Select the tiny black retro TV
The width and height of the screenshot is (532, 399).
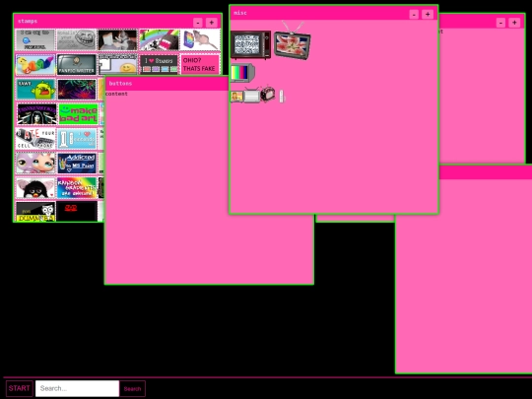click(x=268, y=94)
